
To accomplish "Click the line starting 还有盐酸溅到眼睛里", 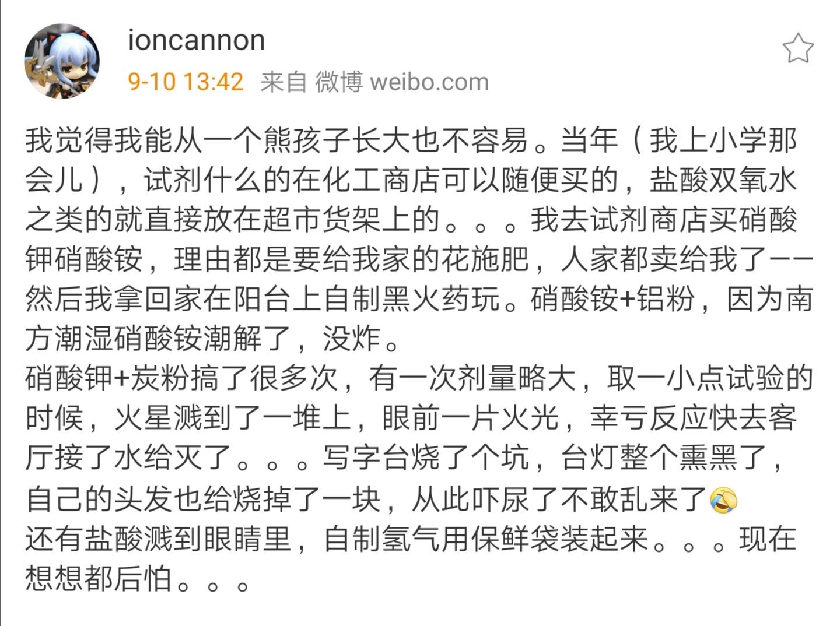I will 411,539.
